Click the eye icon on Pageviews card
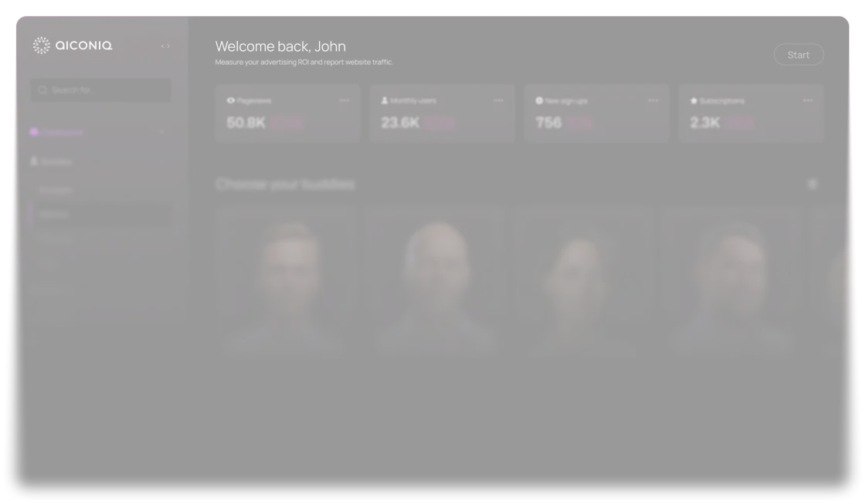Viewport: 866px width, 504px height. click(x=231, y=100)
